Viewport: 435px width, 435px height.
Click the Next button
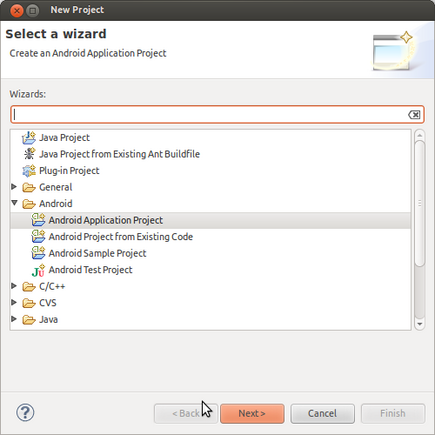tap(252, 414)
